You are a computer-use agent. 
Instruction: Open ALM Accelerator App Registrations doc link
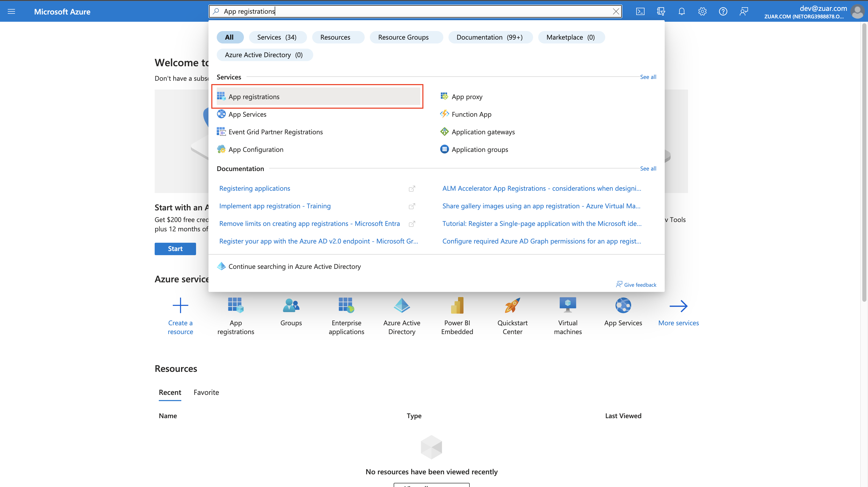tap(542, 188)
